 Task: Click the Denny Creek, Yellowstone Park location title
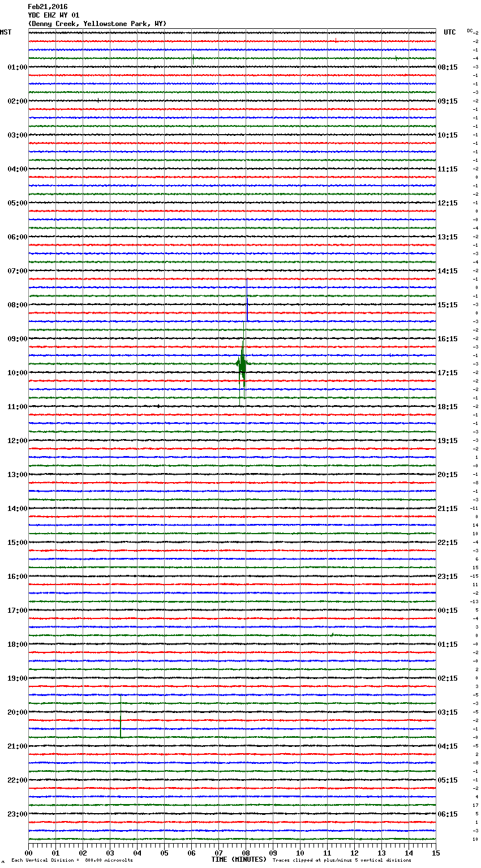[x=97, y=24]
